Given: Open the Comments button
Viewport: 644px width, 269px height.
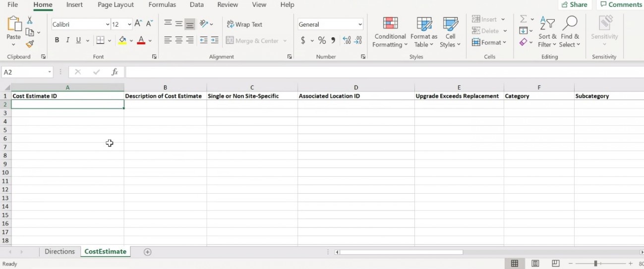Looking at the screenshot, I should pyautogui.click(x=621, y=5).
